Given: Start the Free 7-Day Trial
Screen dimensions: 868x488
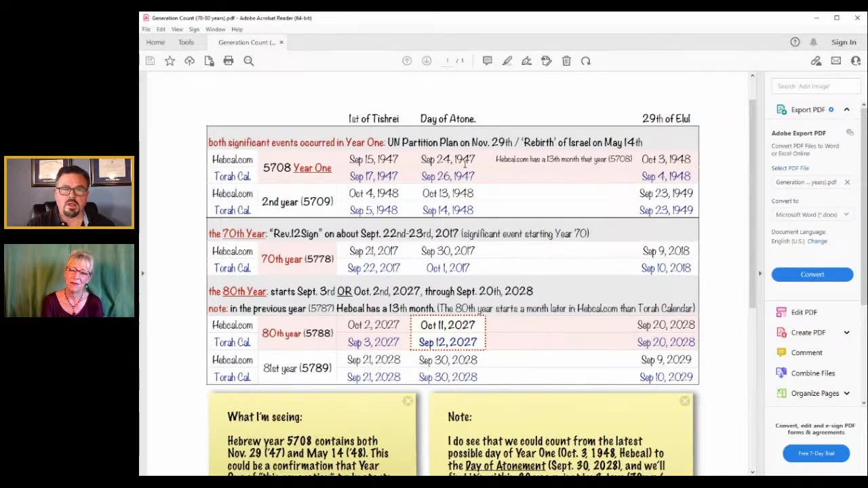Looking at the screenshot, I should coord(816,453).
